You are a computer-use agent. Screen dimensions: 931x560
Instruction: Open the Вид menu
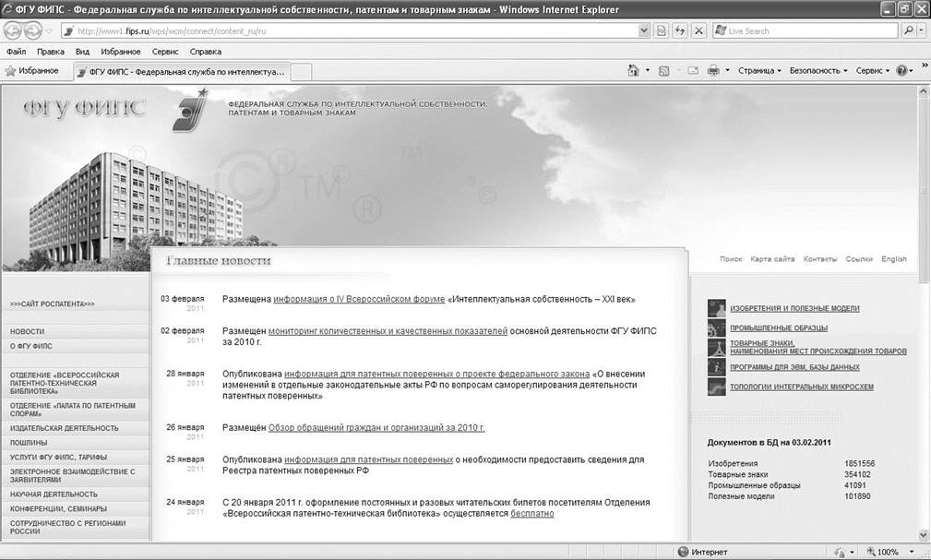click(82, 52)
